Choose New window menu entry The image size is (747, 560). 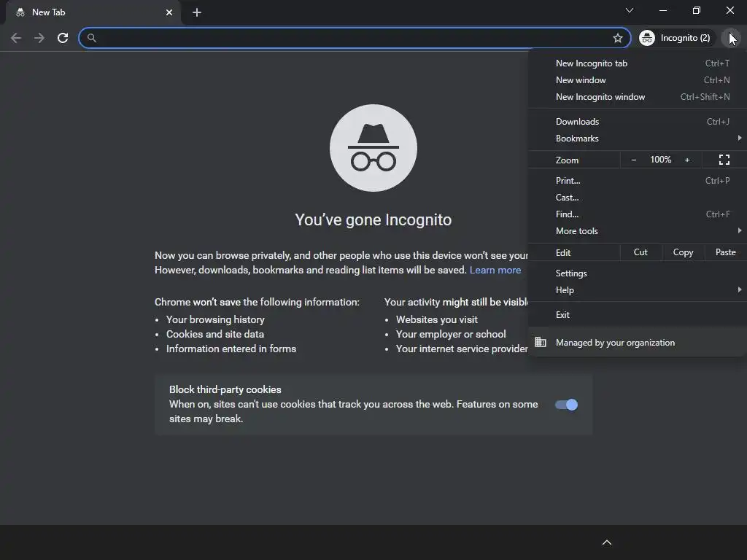tap(638, 80)
